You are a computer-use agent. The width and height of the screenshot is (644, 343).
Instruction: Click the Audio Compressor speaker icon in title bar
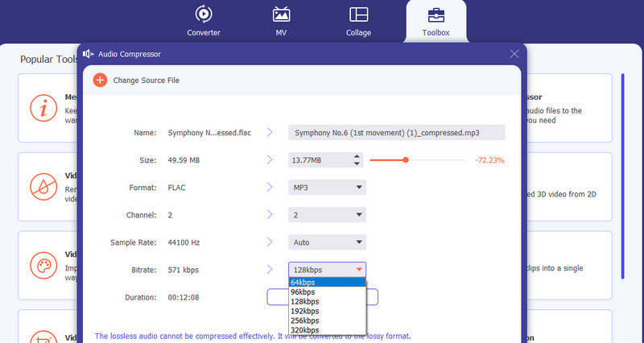coord(88,54)
